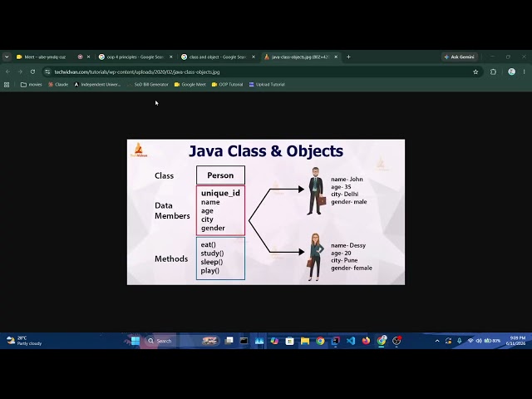Close the Meet tab

(x=89, y=57)
